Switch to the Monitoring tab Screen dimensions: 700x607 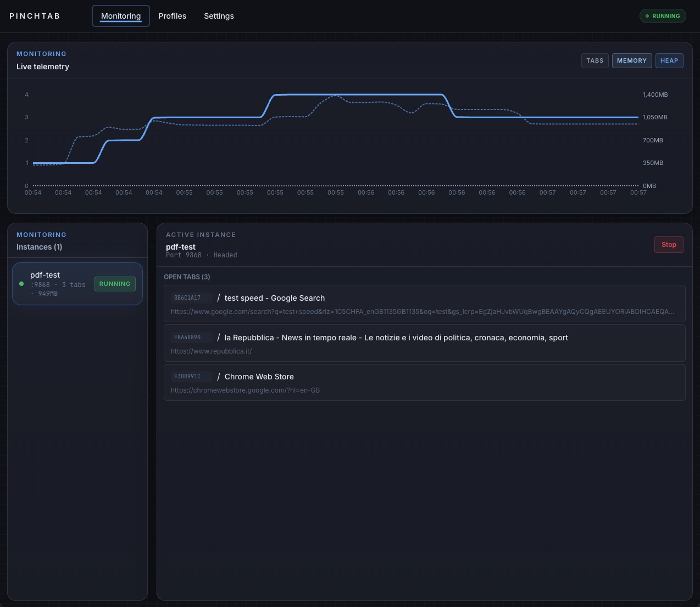click(120, 16)
